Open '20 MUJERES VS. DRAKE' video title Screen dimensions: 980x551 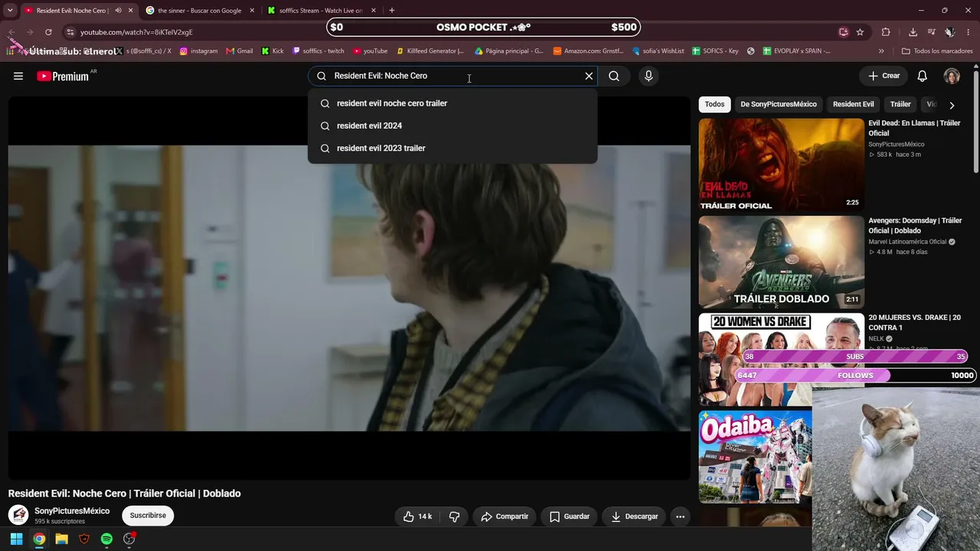point(914,322)
